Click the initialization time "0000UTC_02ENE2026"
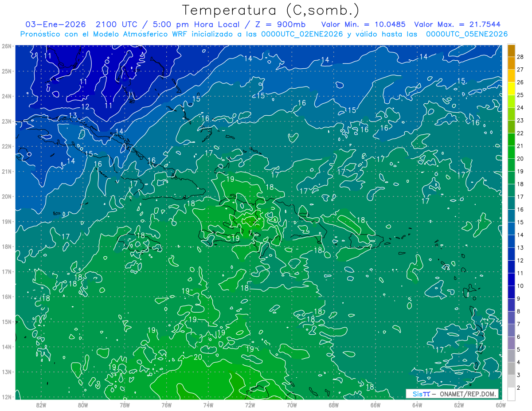 [x=302, y=34]
